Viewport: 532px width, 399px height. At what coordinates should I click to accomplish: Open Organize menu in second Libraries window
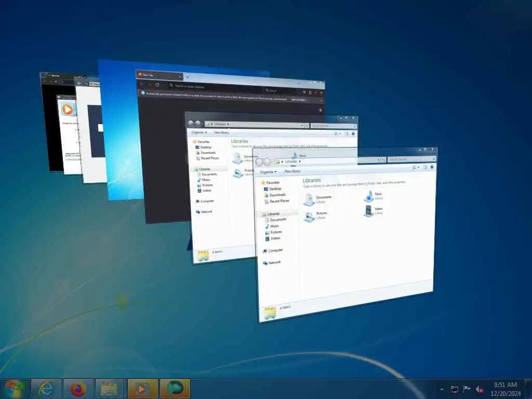[199, 132]
